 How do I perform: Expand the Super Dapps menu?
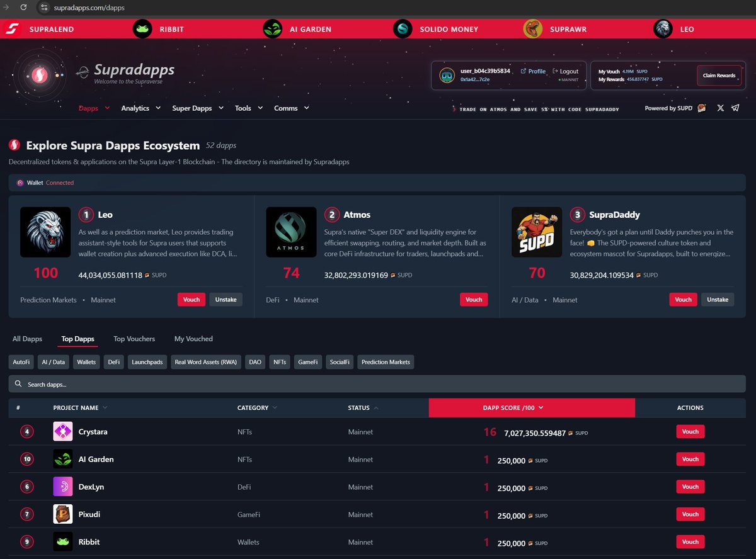pyautogui.click(x=198, y=108)
